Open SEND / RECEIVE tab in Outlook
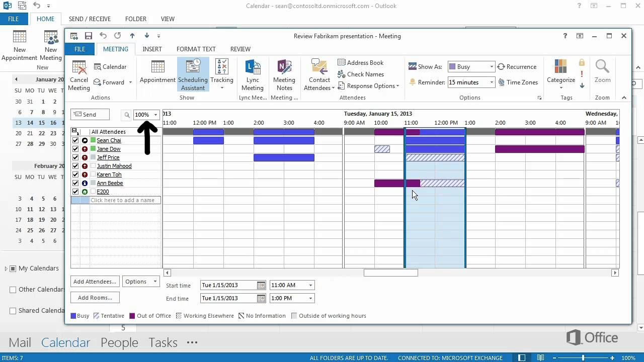 [90, 19]
